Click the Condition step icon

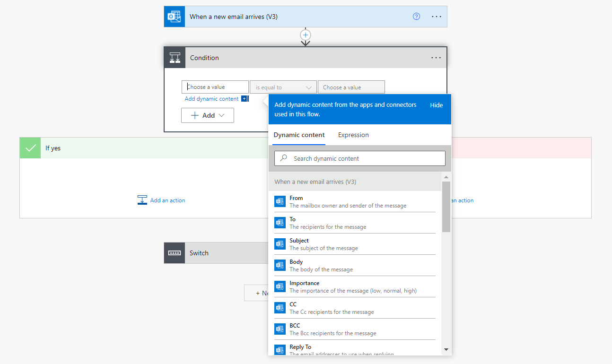(x=175, y=57)
